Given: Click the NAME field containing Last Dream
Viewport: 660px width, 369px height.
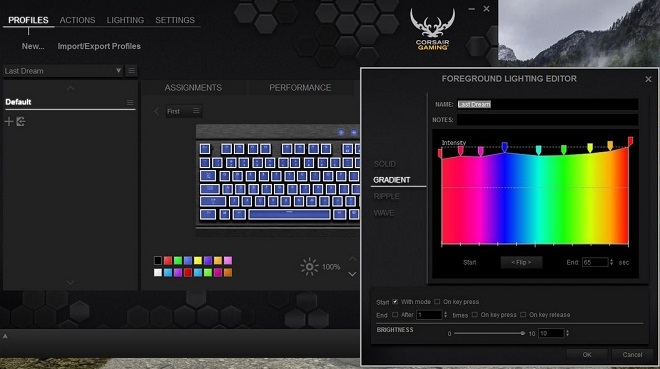Looking at the screenshot, I should pyautogui.click(x=547, y=104).
